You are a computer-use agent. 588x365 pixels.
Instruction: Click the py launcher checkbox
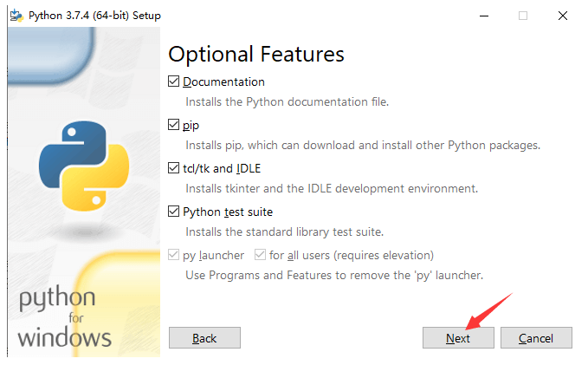point(174,255)
